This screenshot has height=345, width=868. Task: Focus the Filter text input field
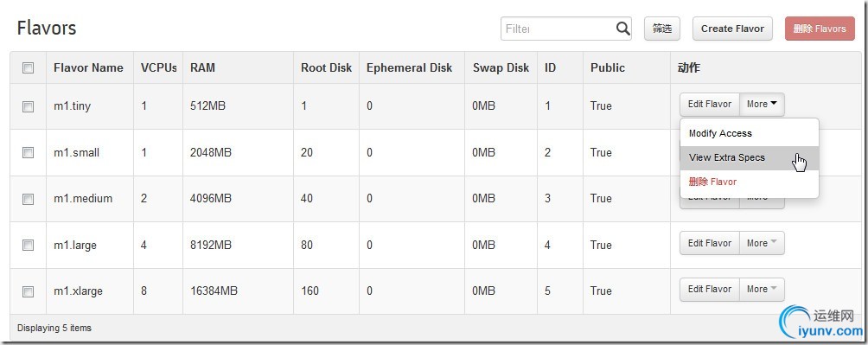(x=558, y=29)
